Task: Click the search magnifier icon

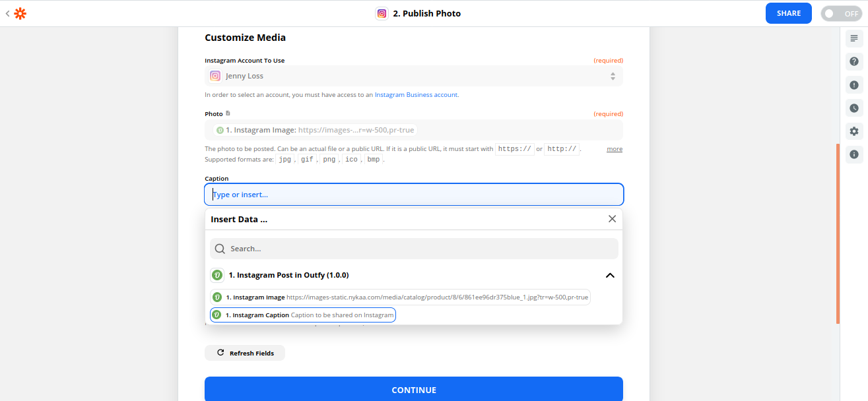Action: (x=220, y=249)
